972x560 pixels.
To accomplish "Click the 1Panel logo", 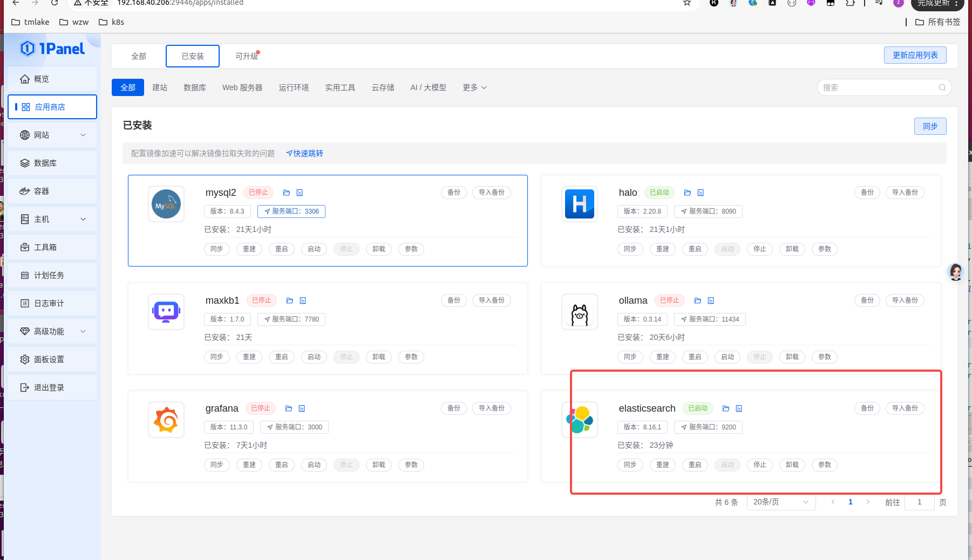I will click(52, 49).
